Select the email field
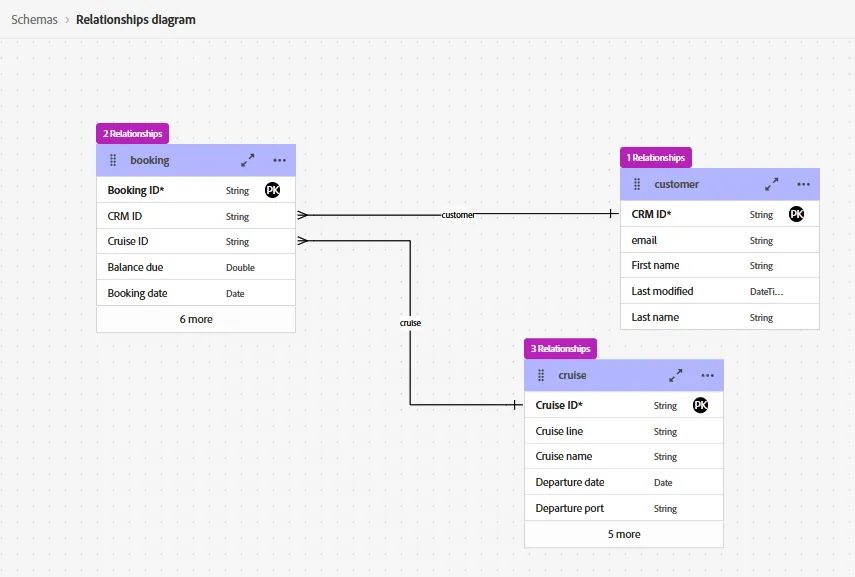 point(720,240)
